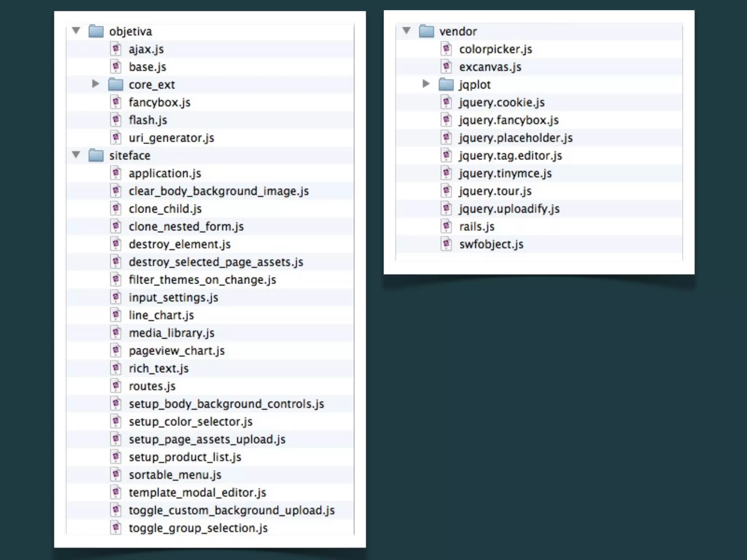Viewport: 747px width, 560px height.
Task: Select setup_color_selector.js file name
Action: click(190, 422)
